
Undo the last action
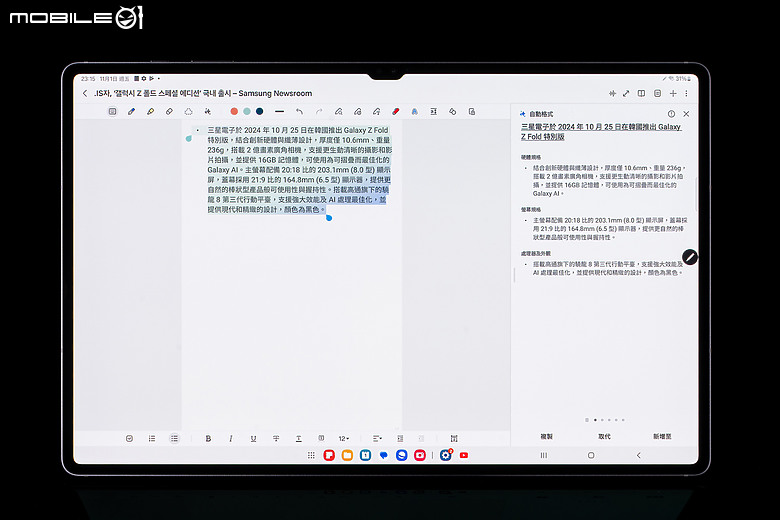tap(299, 111)
